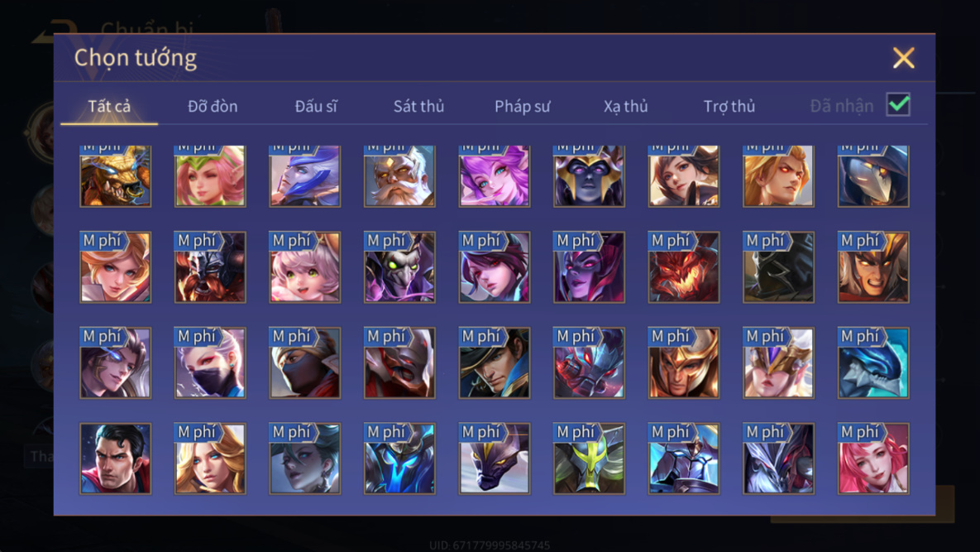980x552 pixels.
Task: Pick the pink-haired girl in bottom row
Action: [873, 458]
